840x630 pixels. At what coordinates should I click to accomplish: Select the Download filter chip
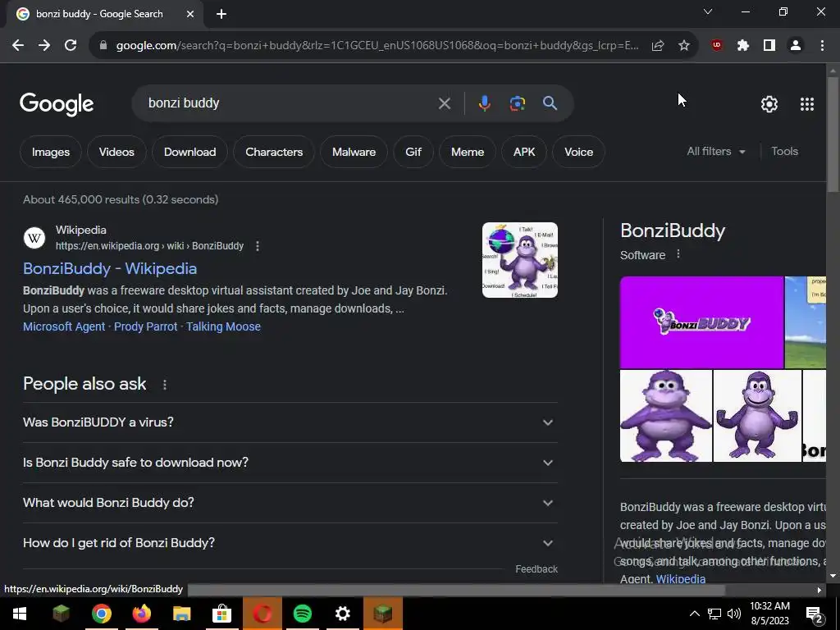coord(190,152)
